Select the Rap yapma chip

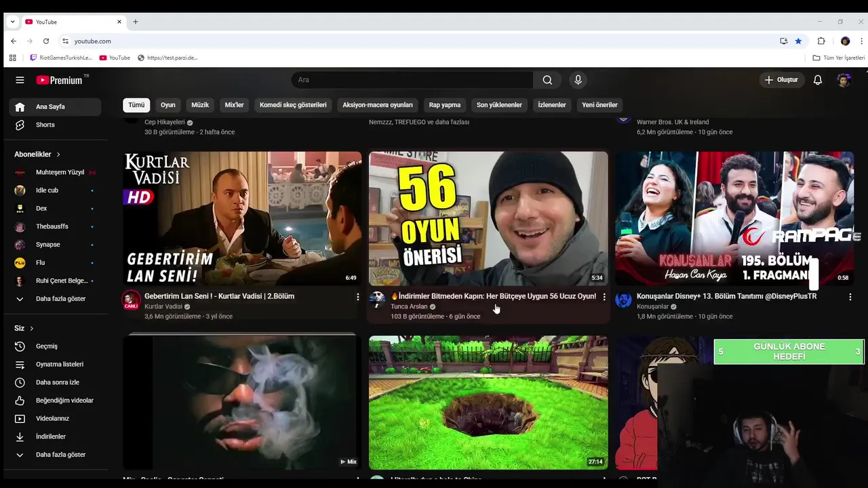tap(445, 105)
